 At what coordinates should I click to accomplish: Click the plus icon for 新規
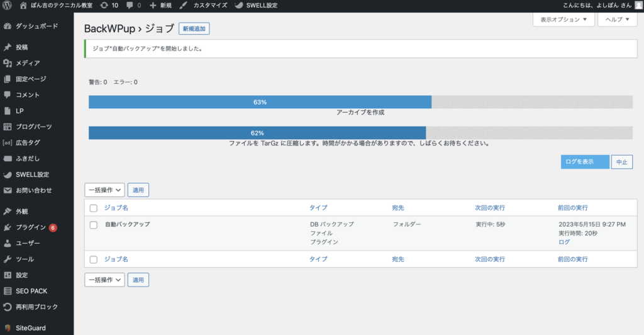153,5
